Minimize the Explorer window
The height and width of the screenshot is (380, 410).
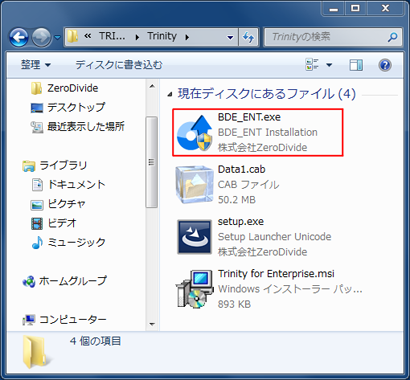click(334, 8)
